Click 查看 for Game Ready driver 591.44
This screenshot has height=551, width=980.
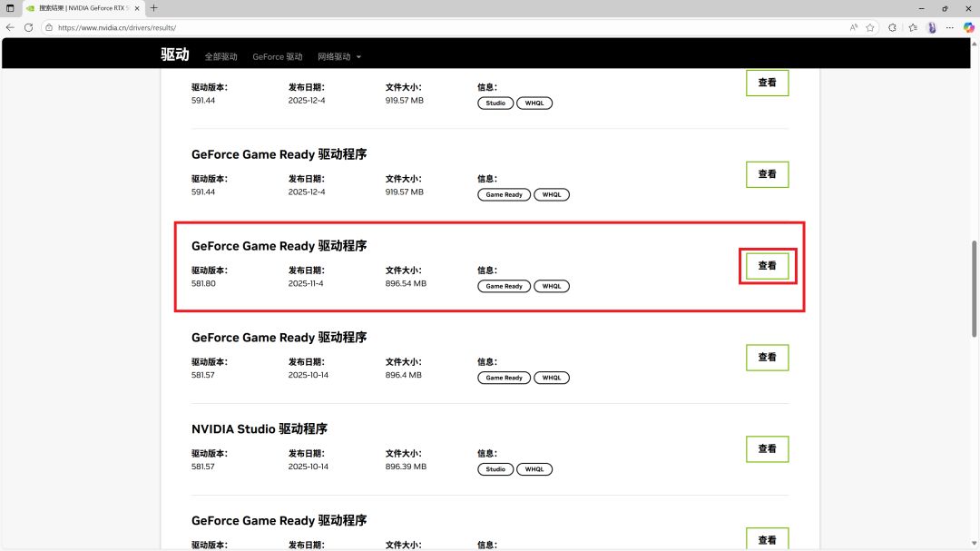pyautogui.click(x=768, y=174)
